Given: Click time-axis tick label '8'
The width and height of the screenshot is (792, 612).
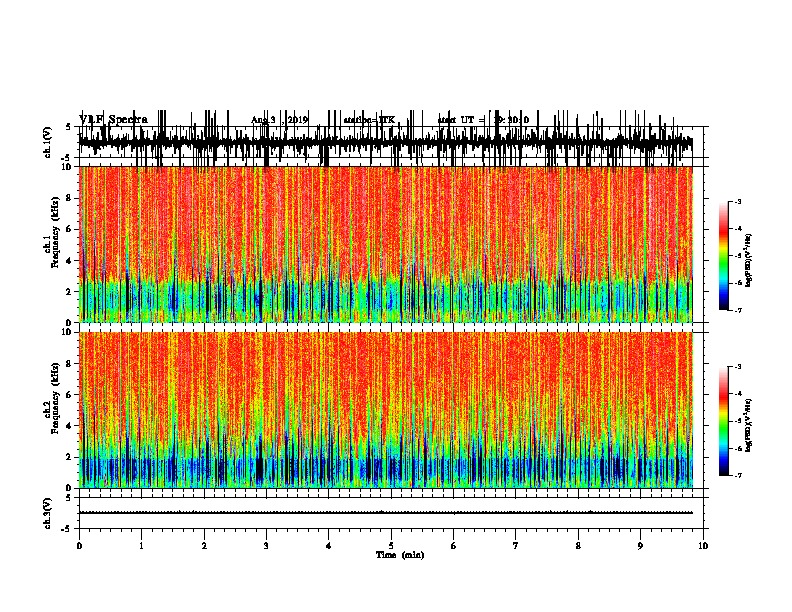Looking at the screenshot, I should click(x=578, y=546).
